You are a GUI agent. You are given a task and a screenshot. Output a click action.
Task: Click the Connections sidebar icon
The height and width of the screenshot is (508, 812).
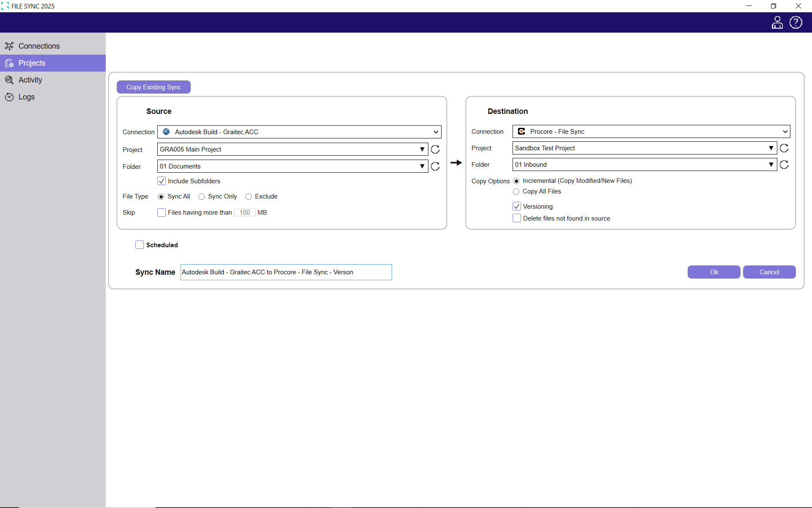tap(9, 46)
